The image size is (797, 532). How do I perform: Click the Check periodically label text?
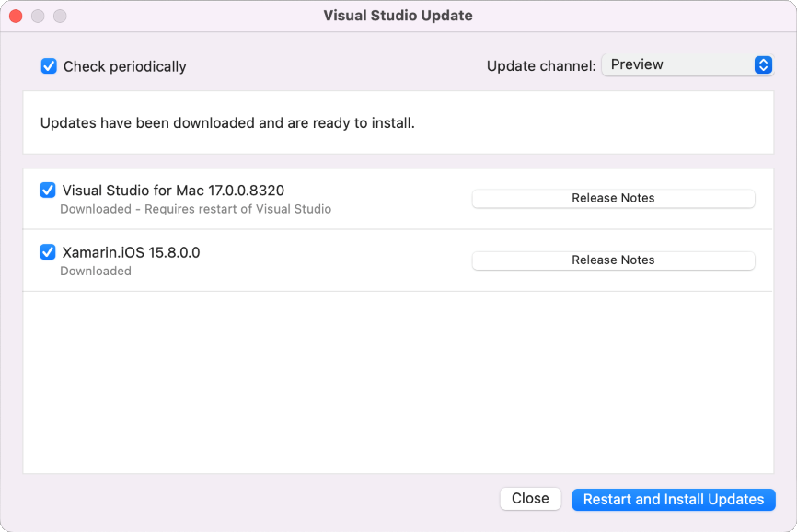tap(122, 66)
